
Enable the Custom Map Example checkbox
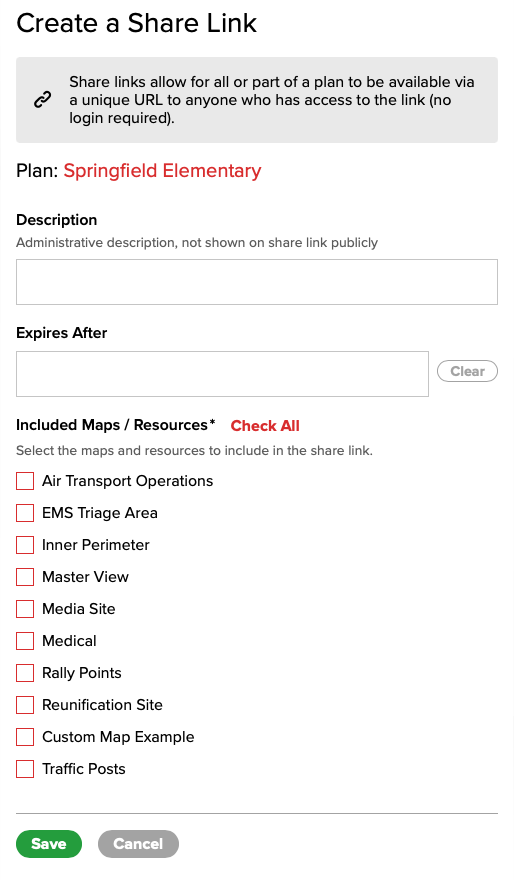pyautogui.click(x=25, y=737)
